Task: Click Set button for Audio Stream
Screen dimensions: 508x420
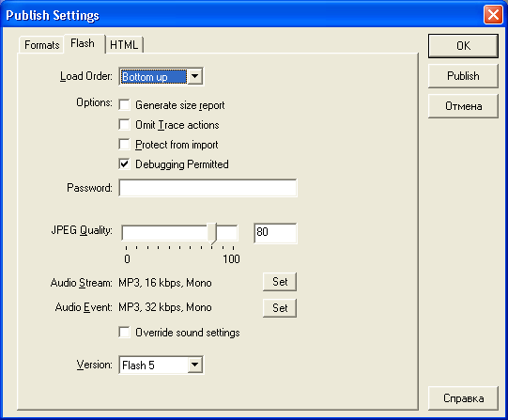Action: (x=280, y=282)
